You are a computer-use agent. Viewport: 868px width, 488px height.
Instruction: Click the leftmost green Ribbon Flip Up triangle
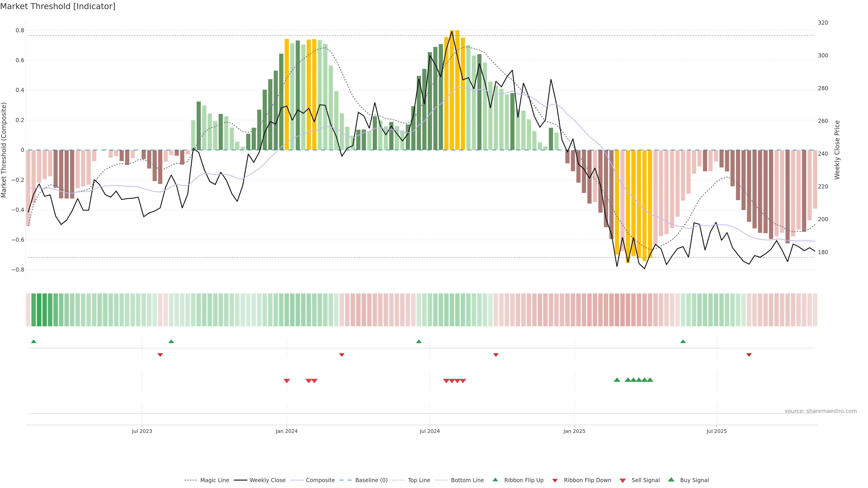pyautogui.click(x=33, y=342)
